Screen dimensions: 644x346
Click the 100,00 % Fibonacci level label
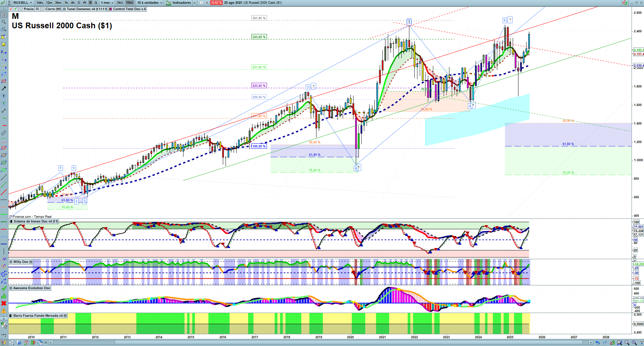point(259,146)
